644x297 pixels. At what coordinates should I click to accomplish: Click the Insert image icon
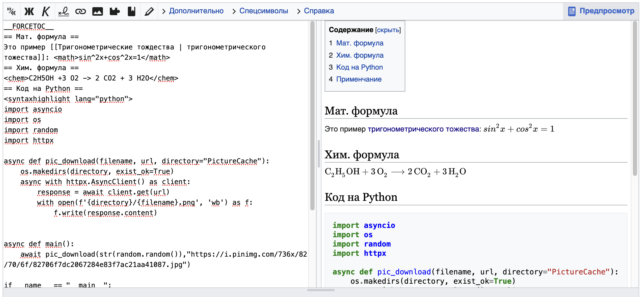pyautogui.click(x=97, y=10)
